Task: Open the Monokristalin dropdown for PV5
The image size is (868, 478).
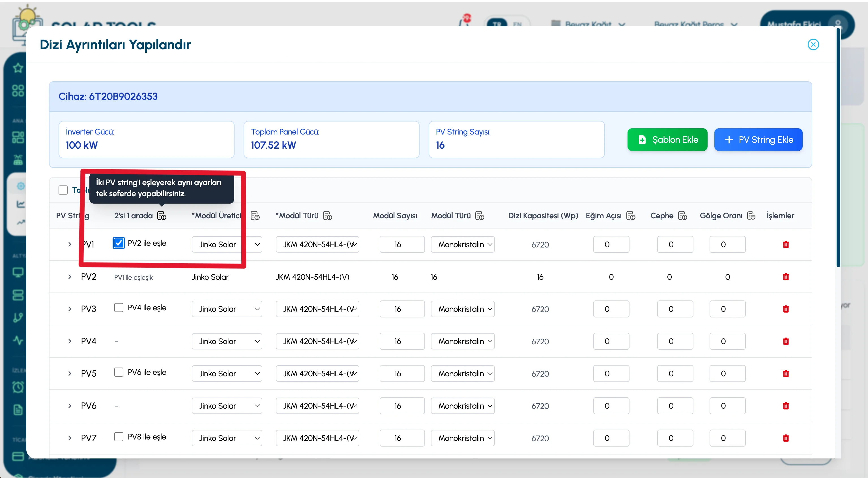Action: click(x=463, y=374)
